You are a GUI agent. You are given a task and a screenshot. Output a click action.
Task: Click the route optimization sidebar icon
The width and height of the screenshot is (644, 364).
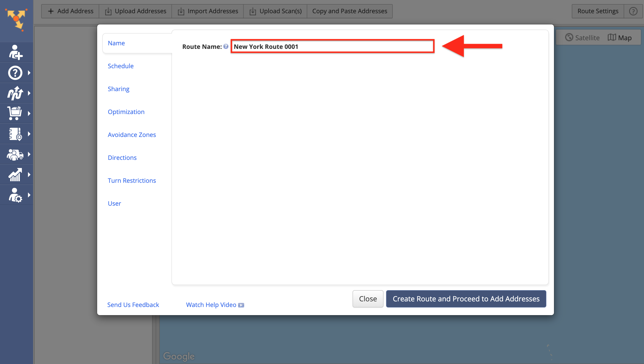click(x=16, y=93)
